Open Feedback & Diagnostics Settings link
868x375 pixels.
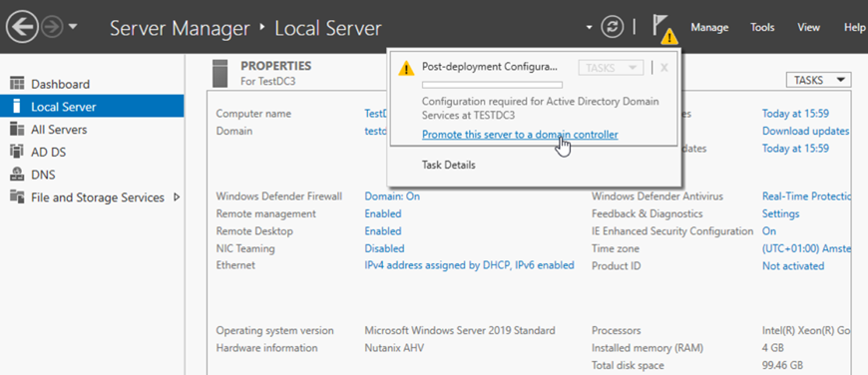click(780, 213)
